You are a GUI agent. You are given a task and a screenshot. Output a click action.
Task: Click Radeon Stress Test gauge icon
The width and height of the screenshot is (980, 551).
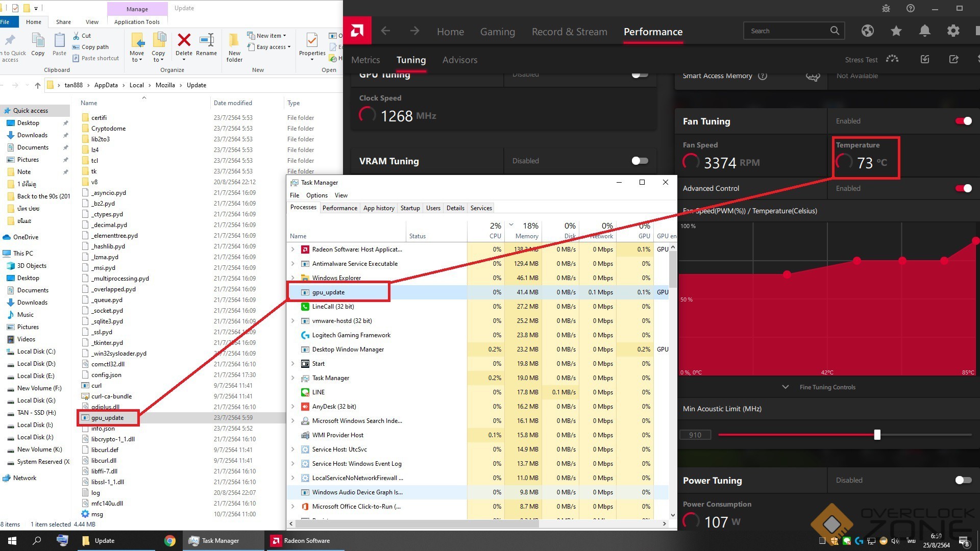click(892, 59)
